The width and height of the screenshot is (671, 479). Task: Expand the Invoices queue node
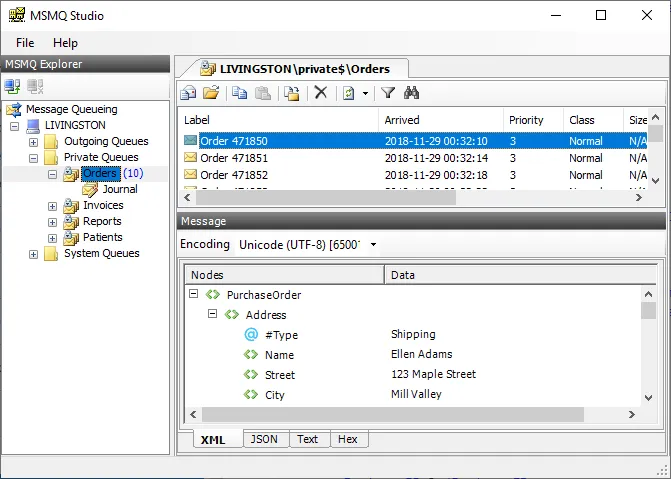(52, 206)
